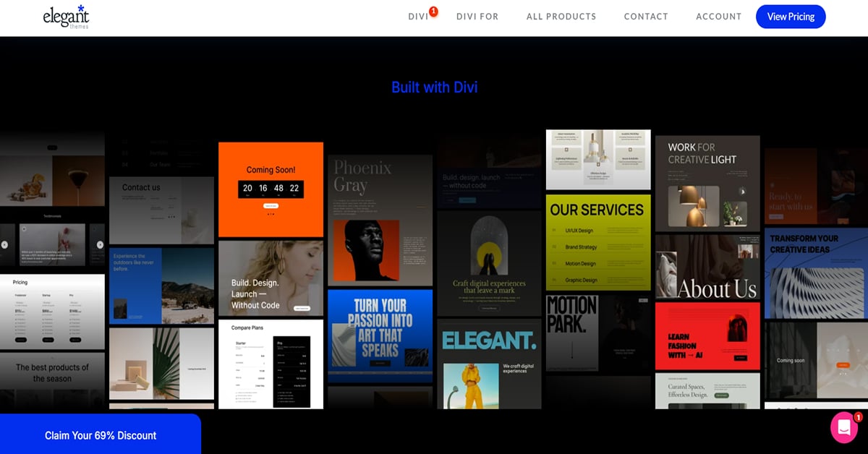Viewport: 868px width, 454px height.
Task: Open the chat bubble widget icon
Action: [843, 427]
